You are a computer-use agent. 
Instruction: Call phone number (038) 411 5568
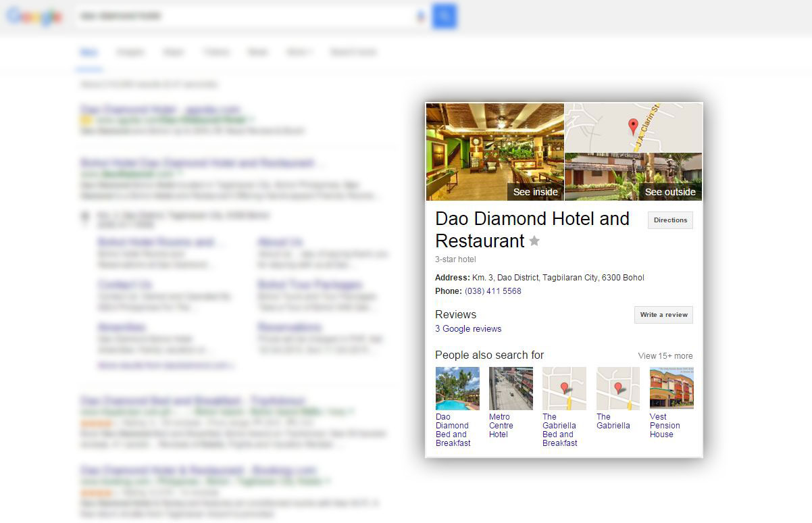tap(493, 291)
